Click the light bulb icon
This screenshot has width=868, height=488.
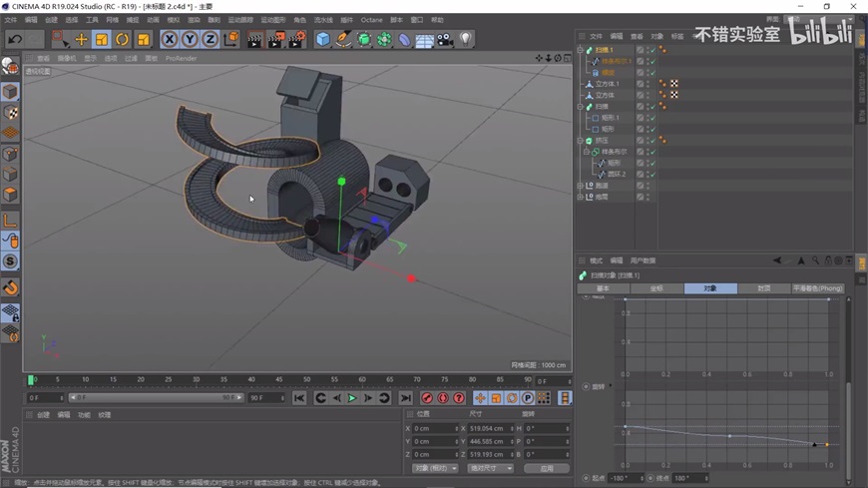pos(466,40)
